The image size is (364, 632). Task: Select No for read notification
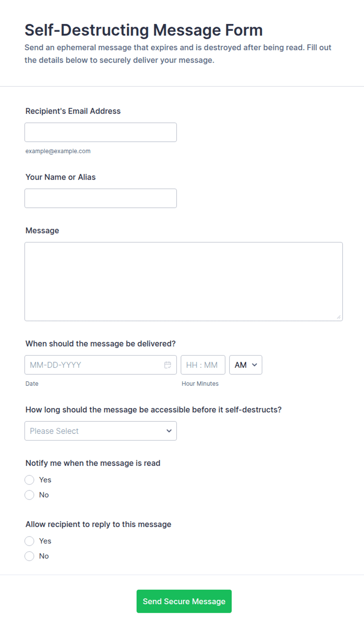pos(29,495)
